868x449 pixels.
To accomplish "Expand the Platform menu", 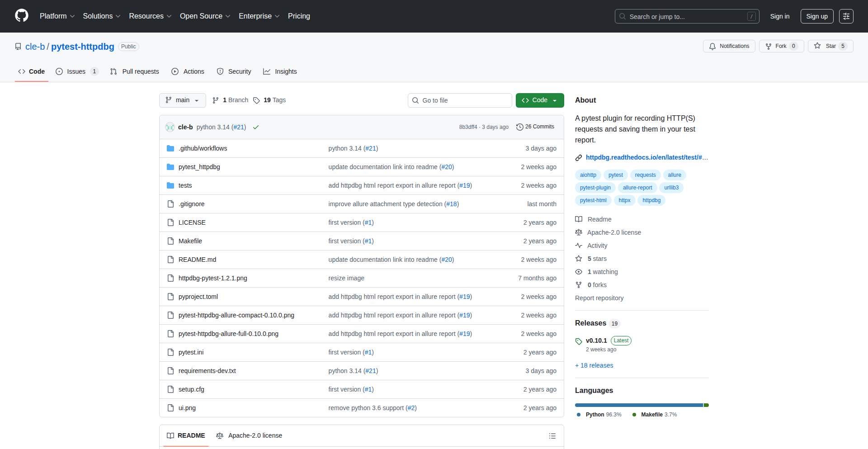I will click(57, 16).
